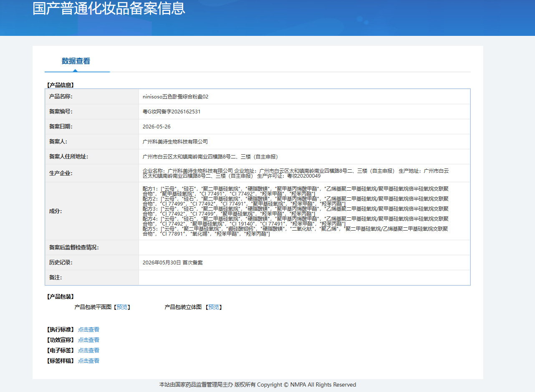The height and width of the screenshot is (392, 535).
Task: Preview the 产品包装平面图 image
Action: [122, 307]
